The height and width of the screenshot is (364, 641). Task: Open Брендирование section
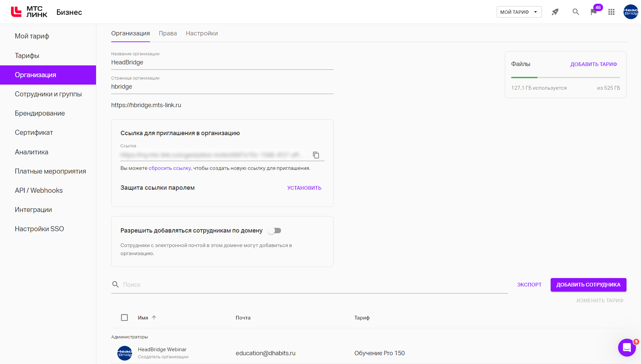[x=48, y=113]
